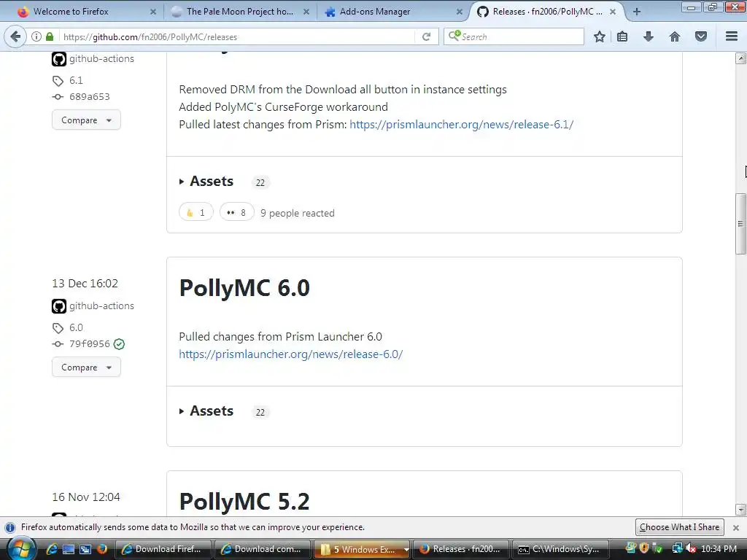The image size is (747, 560).
Task: Switch to The Pale Moon Project tab
Action: (239, 12)
